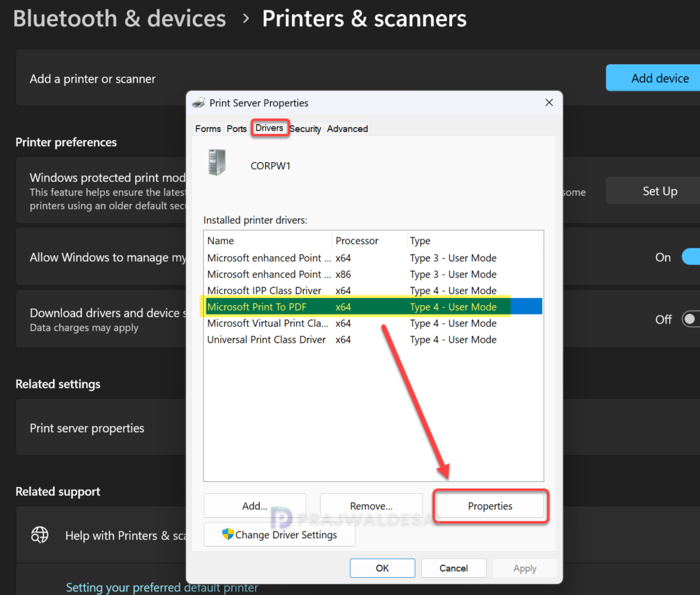700x595 pixels.
Task: Click the Add... driver button
Action: [x=255, y=505]
